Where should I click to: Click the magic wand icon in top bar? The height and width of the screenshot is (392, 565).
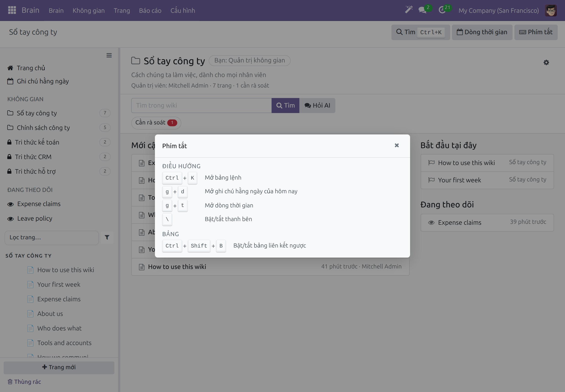pos(408,10)
